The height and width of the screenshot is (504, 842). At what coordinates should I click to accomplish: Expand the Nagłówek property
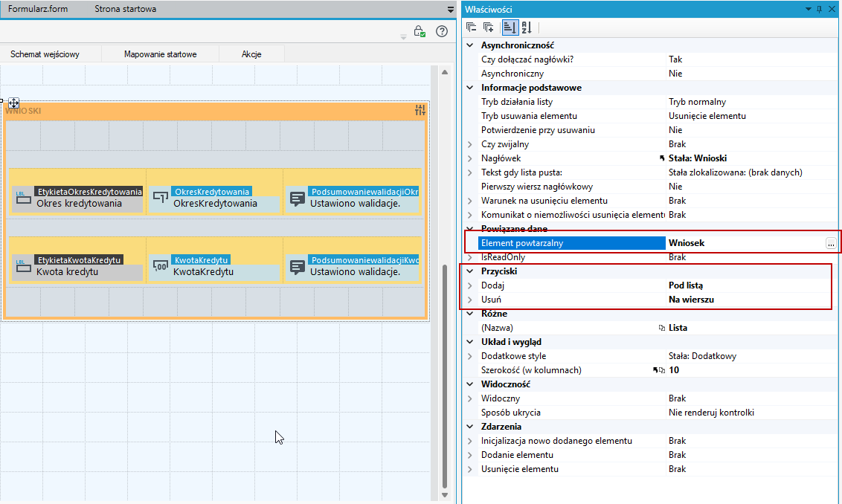point(470,158)
